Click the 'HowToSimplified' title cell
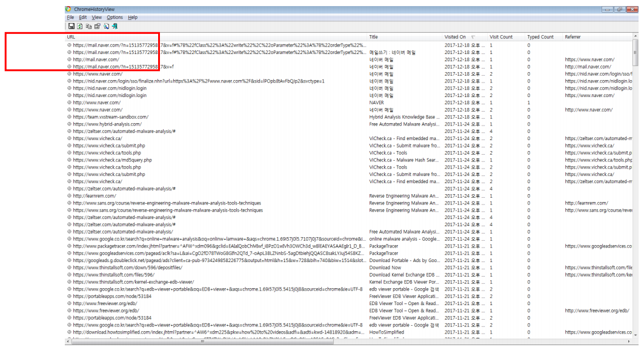The image size is (644, 350). [x=387, y=332]
